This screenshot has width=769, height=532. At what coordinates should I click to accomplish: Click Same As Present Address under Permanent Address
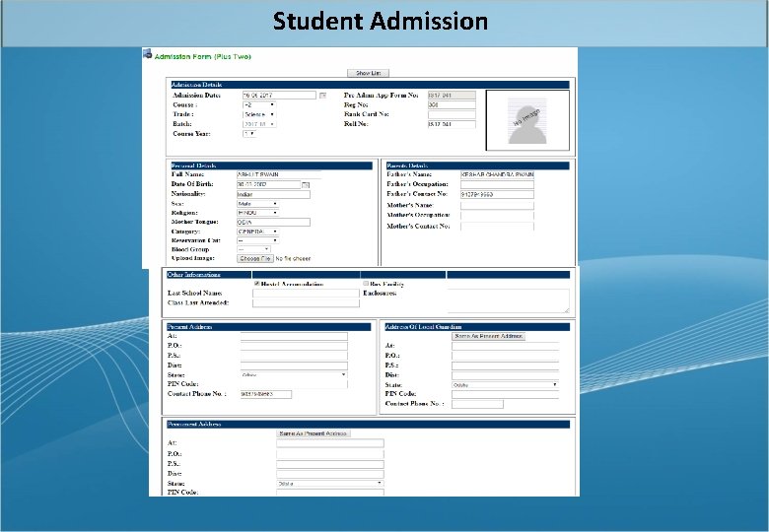click(314, 433)
